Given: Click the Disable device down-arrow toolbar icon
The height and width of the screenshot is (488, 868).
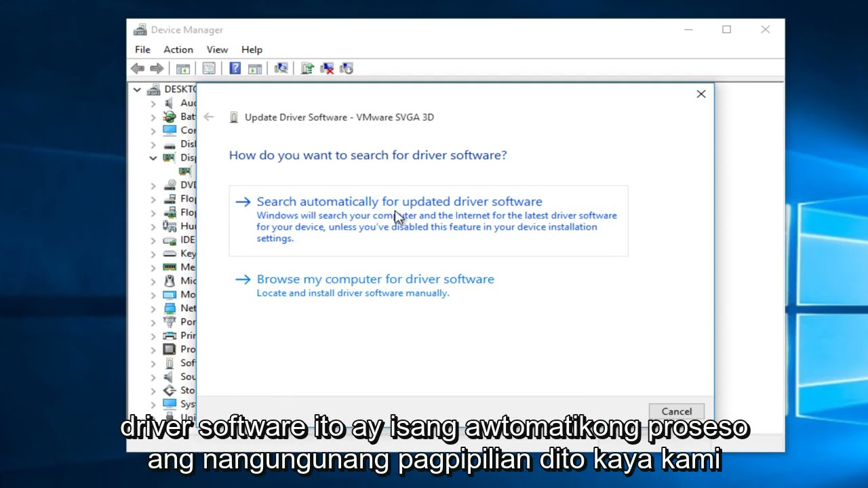Looking at the screenshot, I should (x=347, y=68).
